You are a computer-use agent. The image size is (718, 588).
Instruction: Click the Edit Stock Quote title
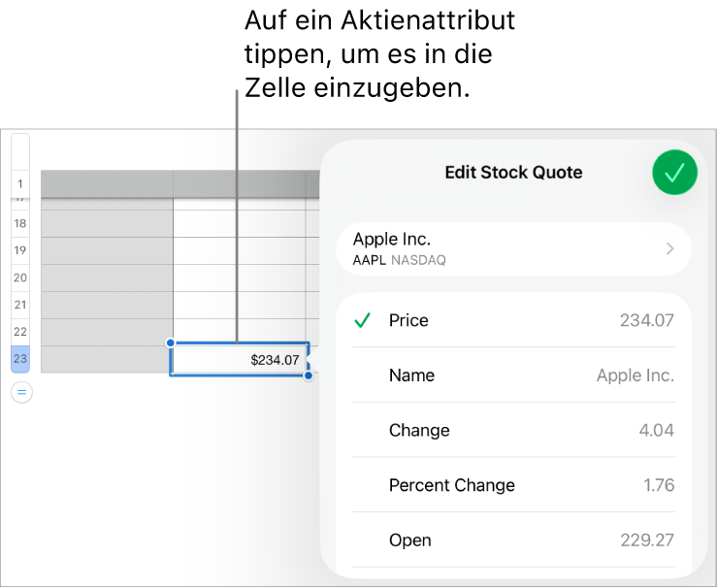pyautogui.click(x=513, y=173)
